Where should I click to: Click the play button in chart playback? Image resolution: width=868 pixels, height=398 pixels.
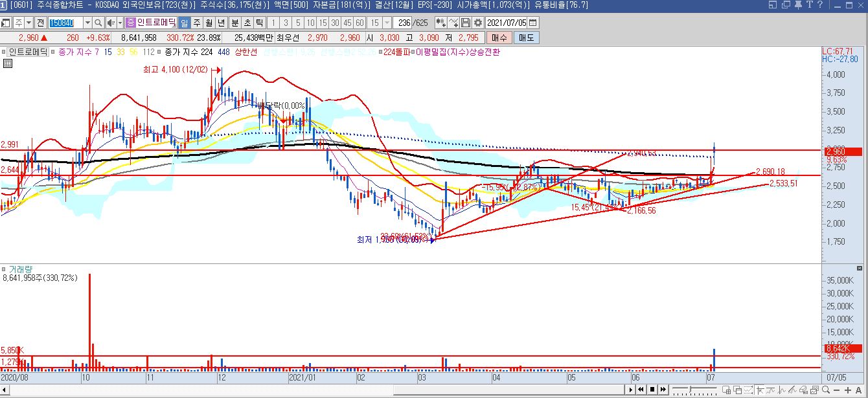[x=630, y=390]
